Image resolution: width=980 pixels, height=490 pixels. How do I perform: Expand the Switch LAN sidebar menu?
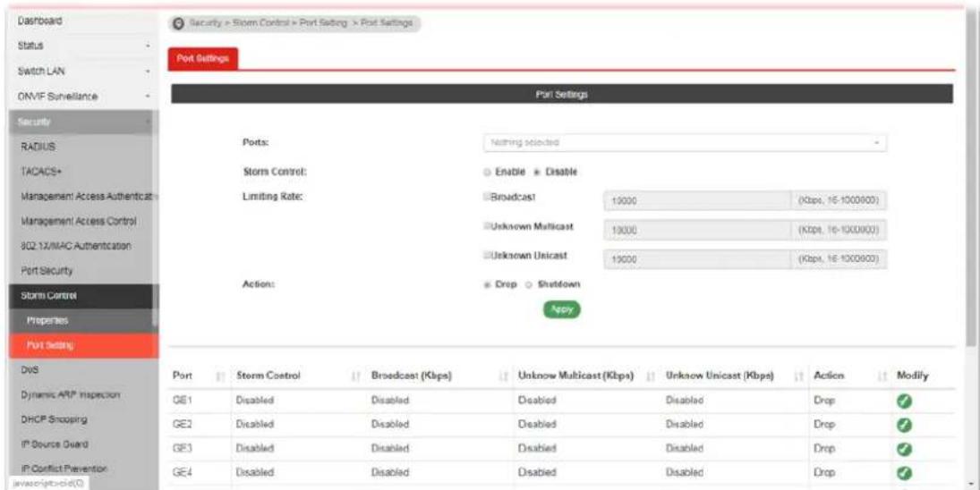[84, 72]
